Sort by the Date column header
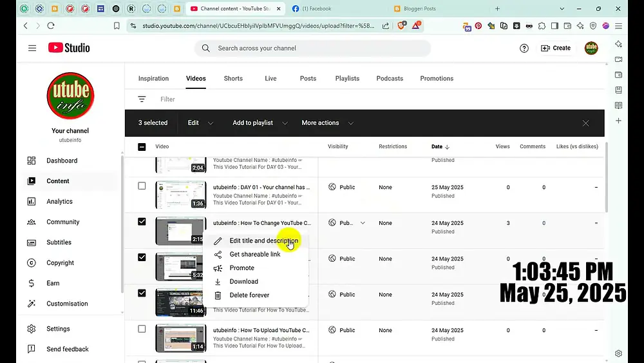Viewport: 644px width, 363px height. click(440, 147)
